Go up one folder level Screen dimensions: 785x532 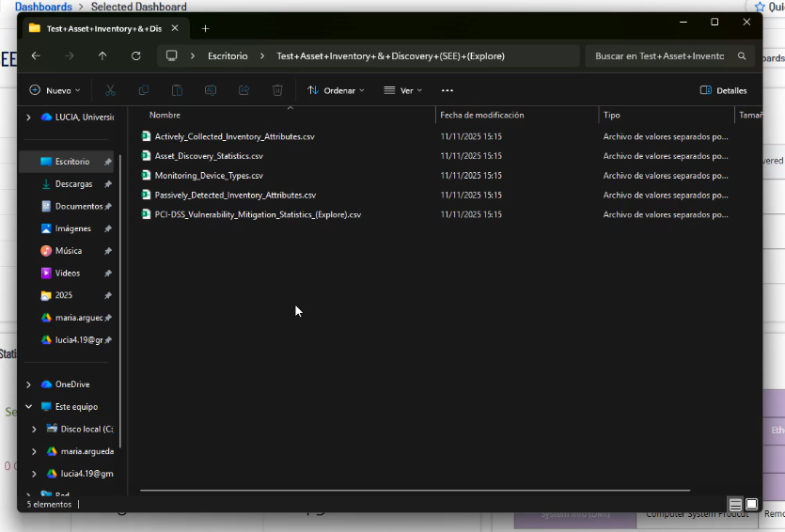102,55
